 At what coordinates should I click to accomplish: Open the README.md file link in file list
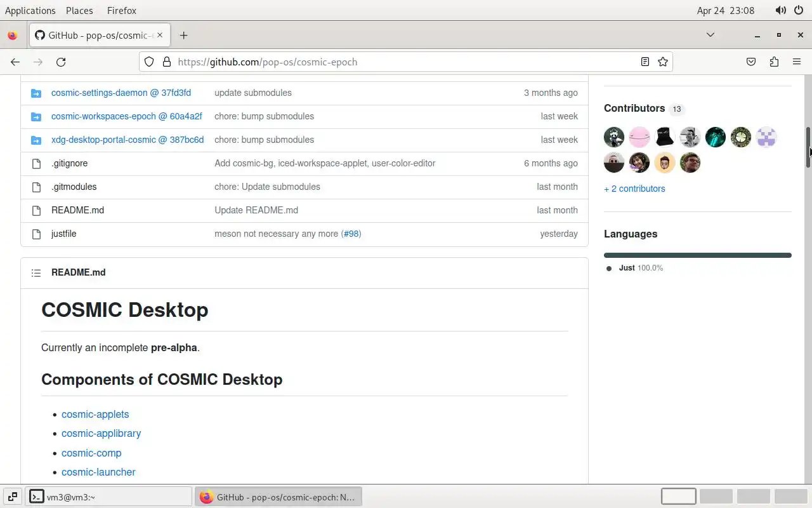[77, 210]
